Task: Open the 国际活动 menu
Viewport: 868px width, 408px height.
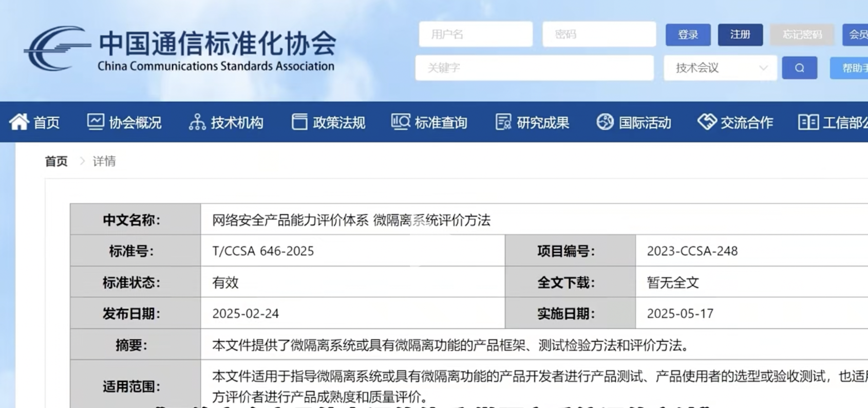Action: pos(634,122)
